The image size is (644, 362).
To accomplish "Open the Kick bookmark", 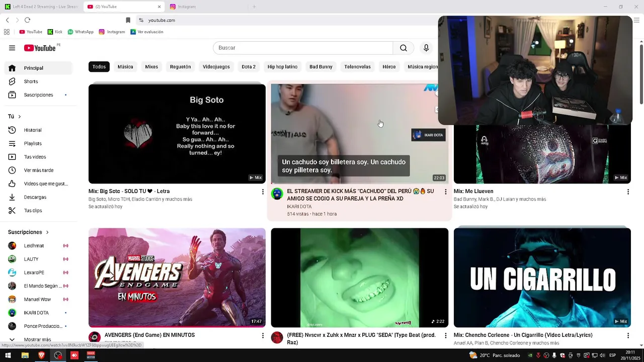I will click(55, 32).
